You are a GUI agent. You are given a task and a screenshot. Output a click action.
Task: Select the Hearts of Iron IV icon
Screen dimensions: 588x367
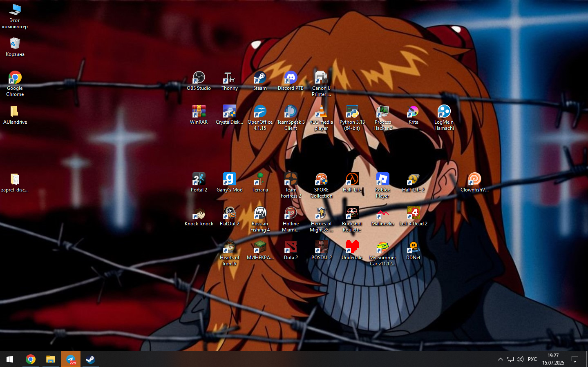point(230,253)
